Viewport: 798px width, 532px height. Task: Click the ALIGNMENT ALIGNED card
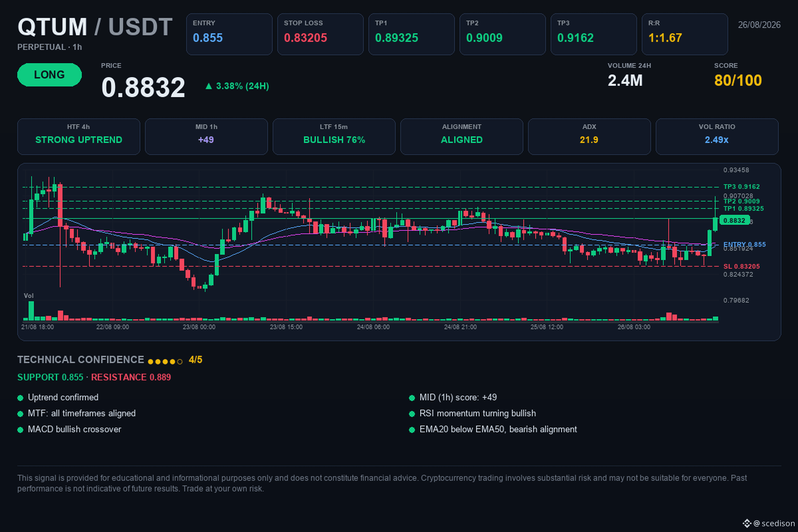pyautogui.click(x=462, y=137)
